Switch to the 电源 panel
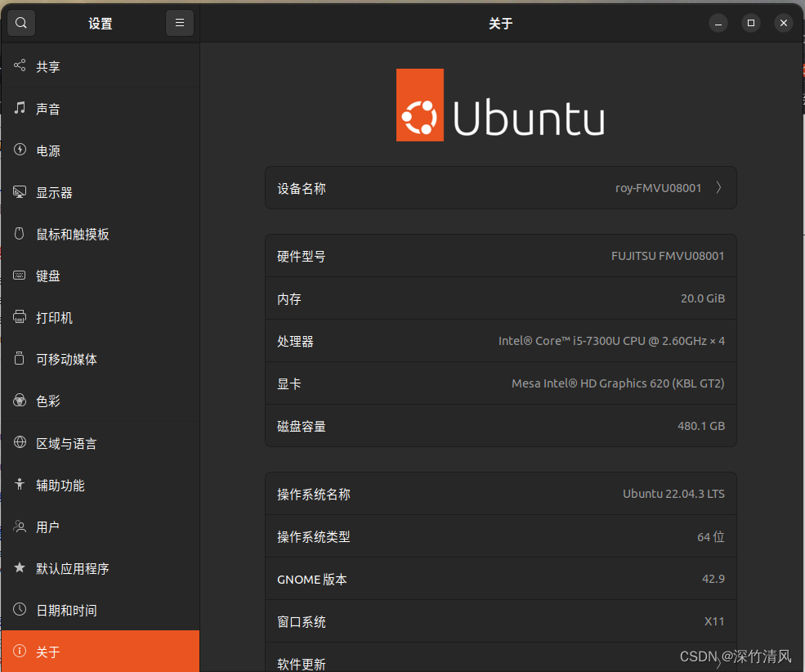The width and height of the screenshot is (805, 672). click(x=101, y=151)
